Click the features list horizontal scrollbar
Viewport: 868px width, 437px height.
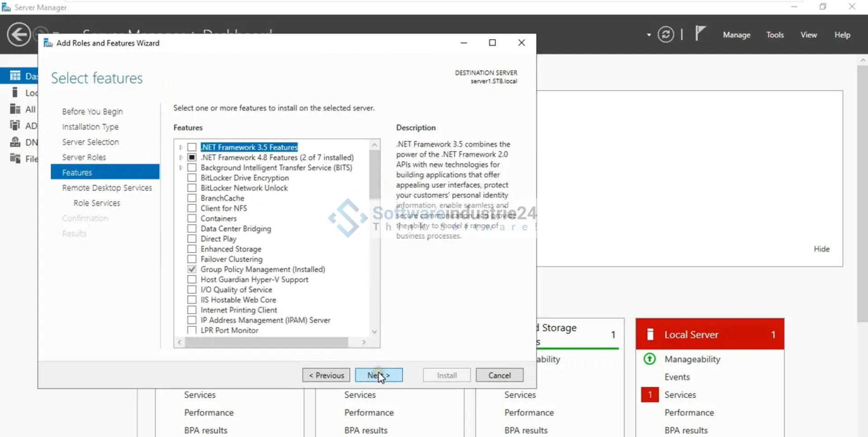click(267, 343)
